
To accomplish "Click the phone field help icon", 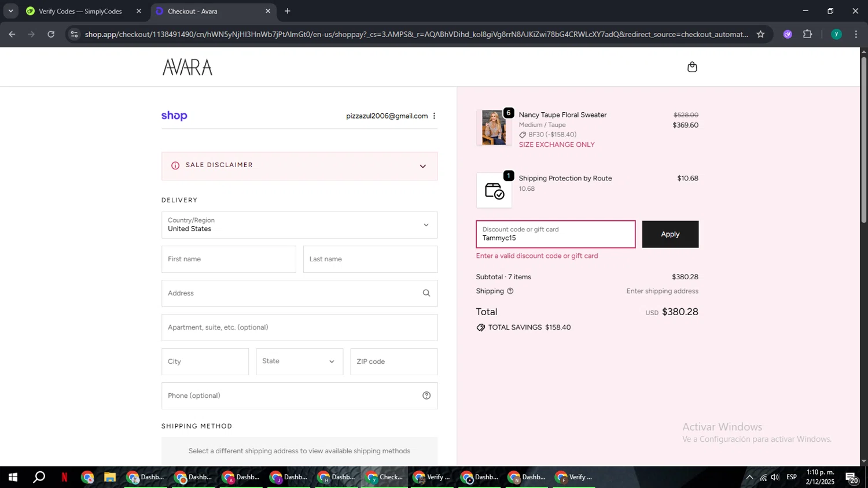I will pyautogui.click(x=426, y=395).
